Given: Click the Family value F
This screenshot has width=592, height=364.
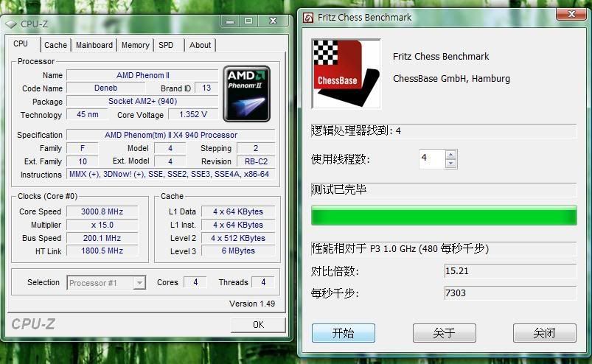Looking at the screenshot, I should (83, 148).
